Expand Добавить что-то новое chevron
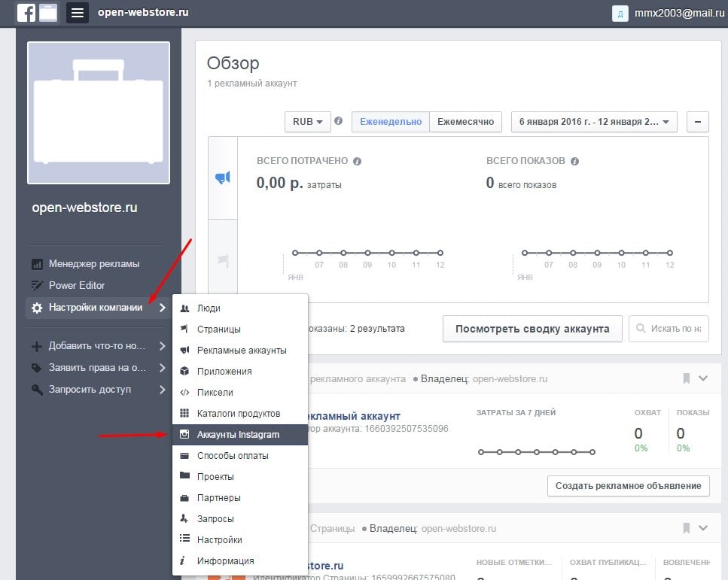Viewport: 728px width, 580px height. [x=162, y=346]
